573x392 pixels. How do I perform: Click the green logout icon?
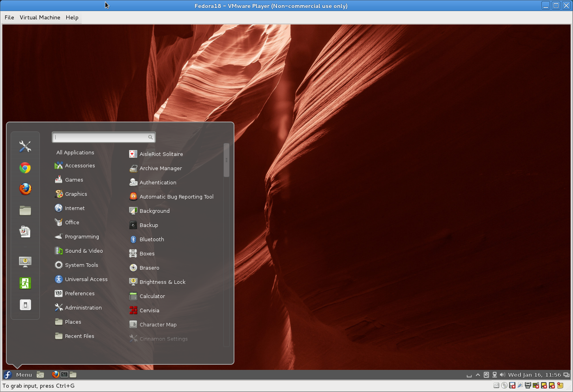coord(25,283)
